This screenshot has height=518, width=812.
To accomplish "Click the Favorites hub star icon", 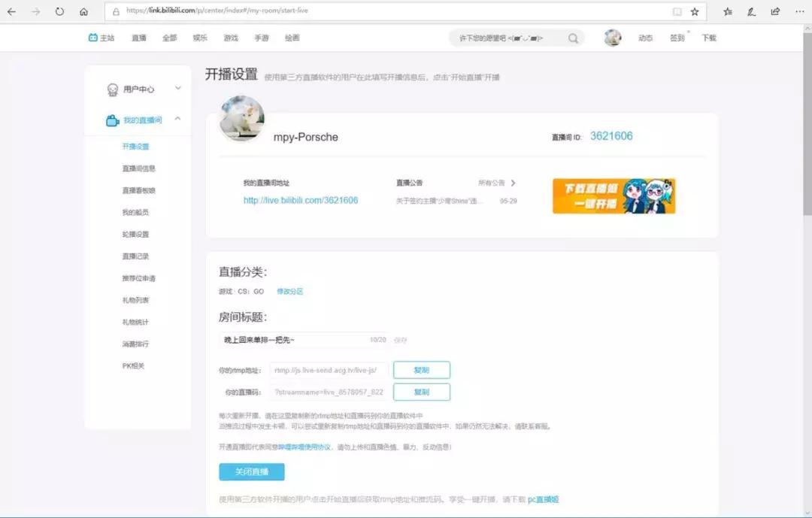I will 726,11.
